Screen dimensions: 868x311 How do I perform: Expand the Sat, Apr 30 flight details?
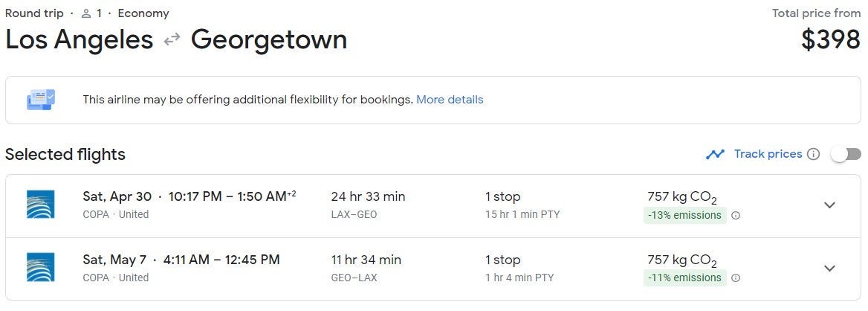coord(830,205)
